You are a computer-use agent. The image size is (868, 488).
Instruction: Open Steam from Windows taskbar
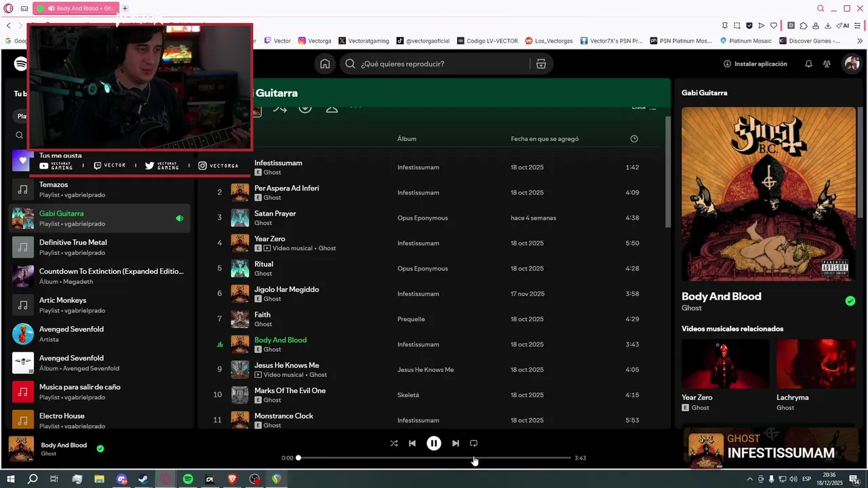tap(144, 479)
